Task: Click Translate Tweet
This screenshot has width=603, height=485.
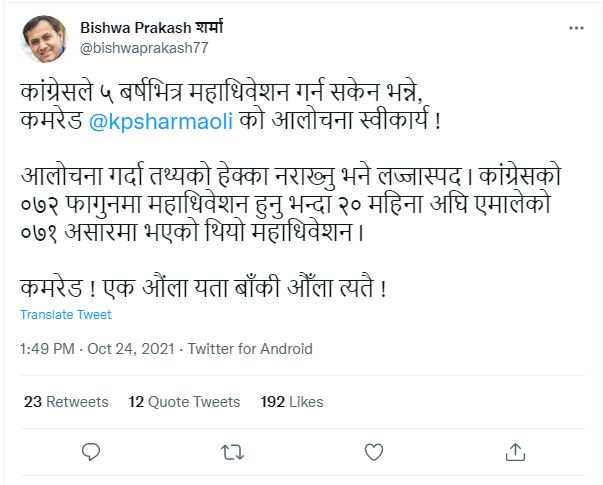Action: (66, 314)
